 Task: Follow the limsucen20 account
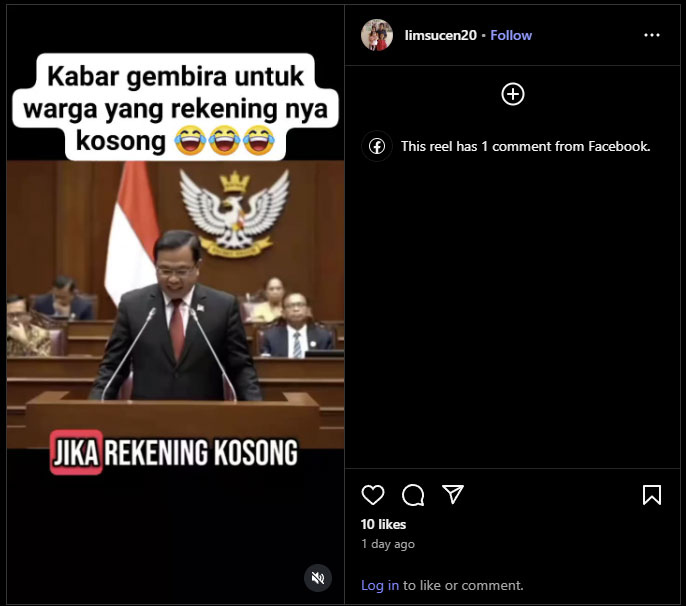[511, 35]
